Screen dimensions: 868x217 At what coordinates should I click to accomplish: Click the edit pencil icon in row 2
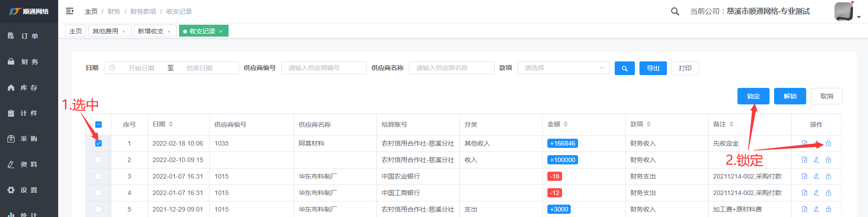pos(816,160)
